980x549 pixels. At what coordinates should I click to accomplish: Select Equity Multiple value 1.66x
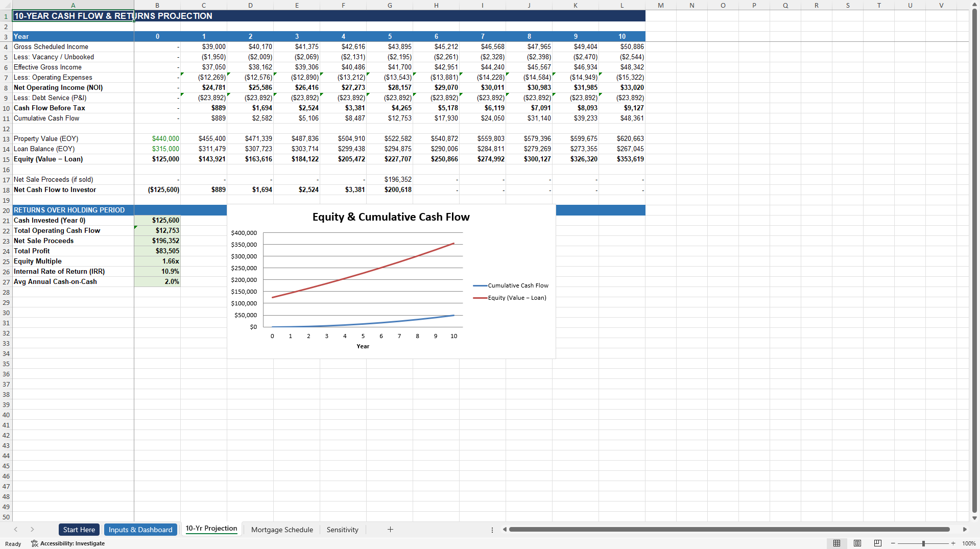click(x=157, y=261)
